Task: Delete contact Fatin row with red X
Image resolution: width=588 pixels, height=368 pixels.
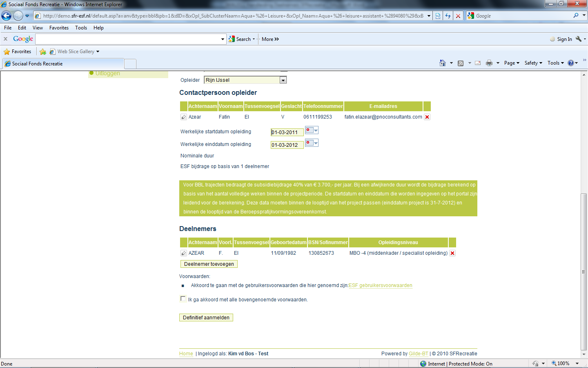Action: coord(427,117)
